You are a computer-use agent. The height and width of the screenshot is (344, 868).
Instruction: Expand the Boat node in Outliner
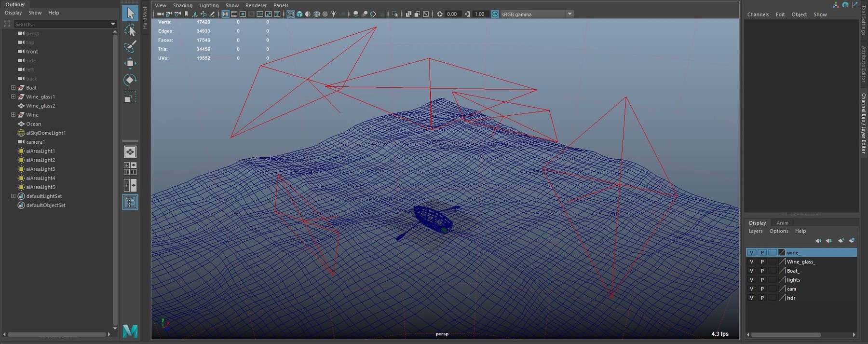[13, 88]
